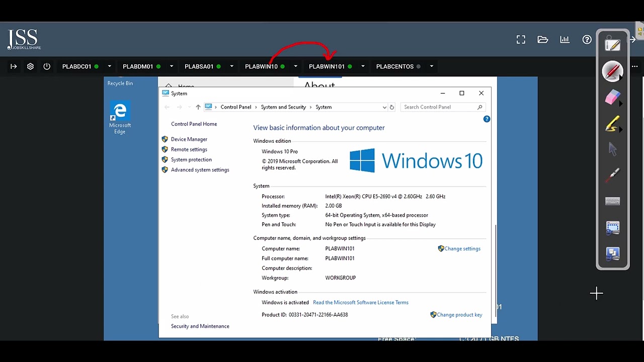
Task: Open the on-screen keyboard tool
Action: [x=612, y=201]
